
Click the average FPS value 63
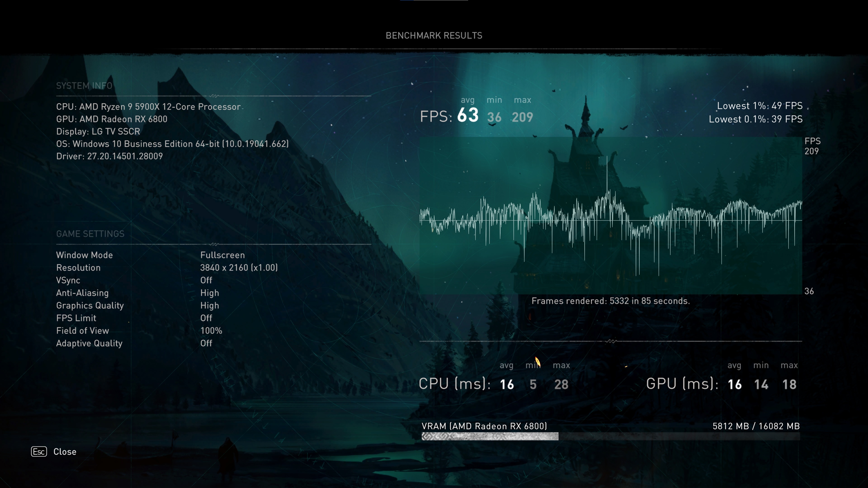(468, 115)
